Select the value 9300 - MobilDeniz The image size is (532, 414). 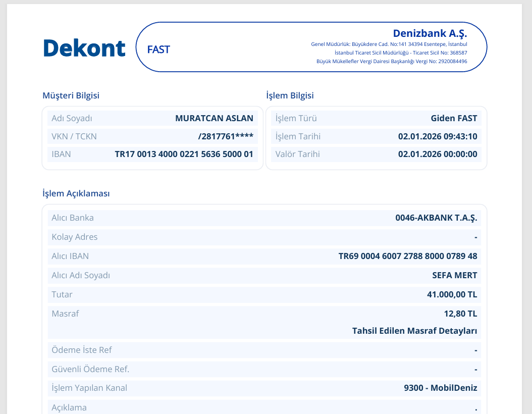441,388
